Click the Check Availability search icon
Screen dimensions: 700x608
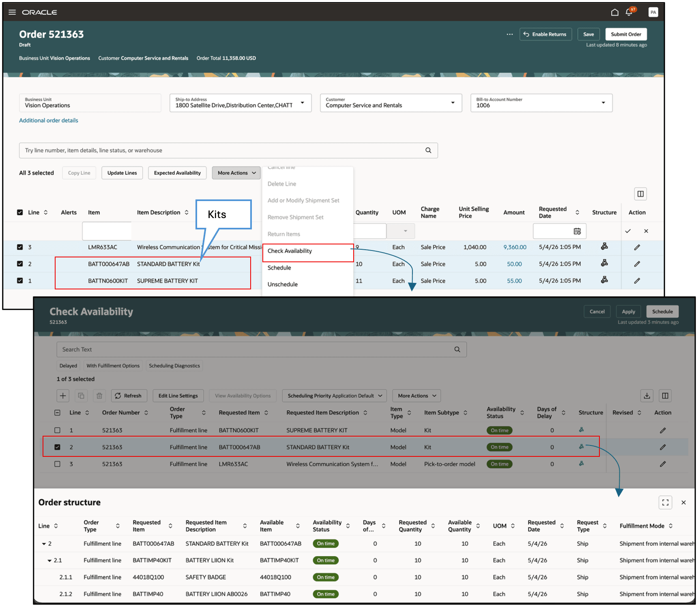[457, 349]
